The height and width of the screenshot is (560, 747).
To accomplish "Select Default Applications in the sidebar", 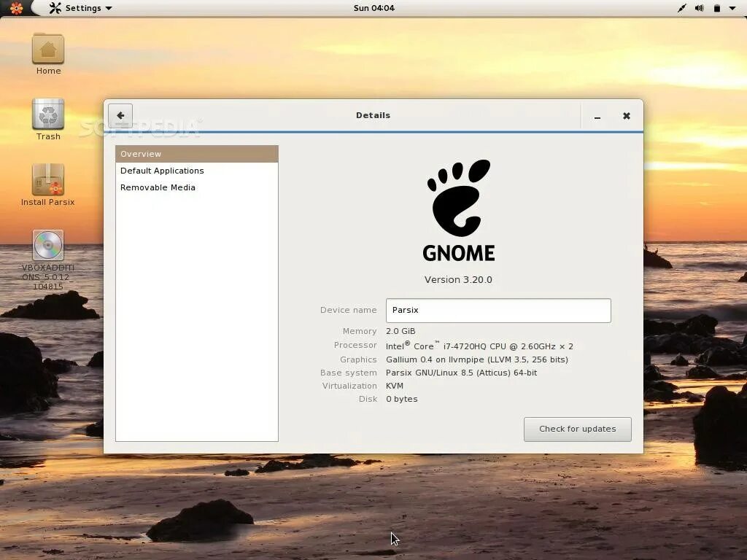I will coord(197,171).
